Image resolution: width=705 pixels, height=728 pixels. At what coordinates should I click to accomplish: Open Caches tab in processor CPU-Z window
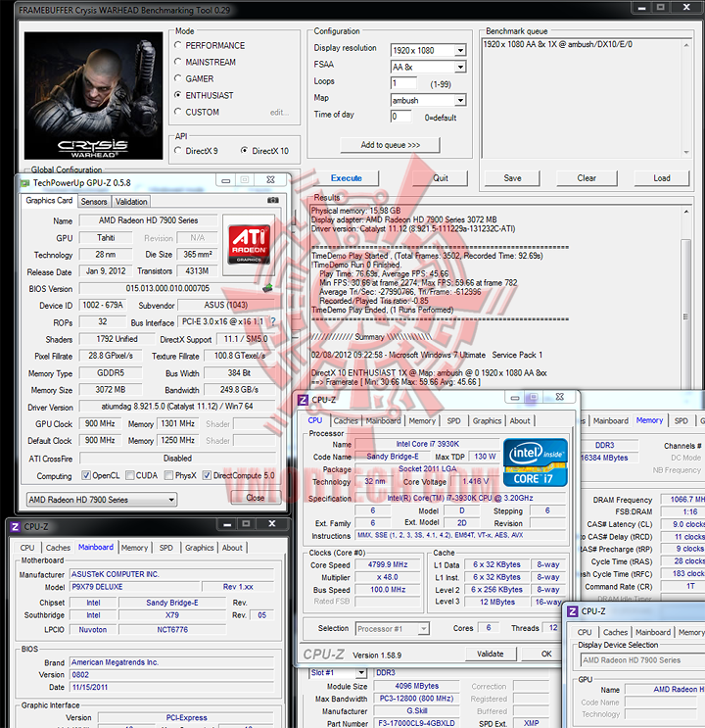point(346,420)
